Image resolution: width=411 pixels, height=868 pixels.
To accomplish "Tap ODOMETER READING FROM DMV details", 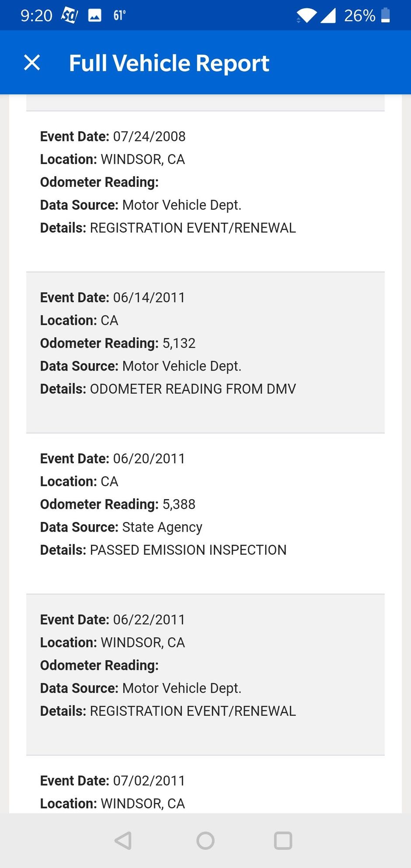I will click(x=193, y=389).
